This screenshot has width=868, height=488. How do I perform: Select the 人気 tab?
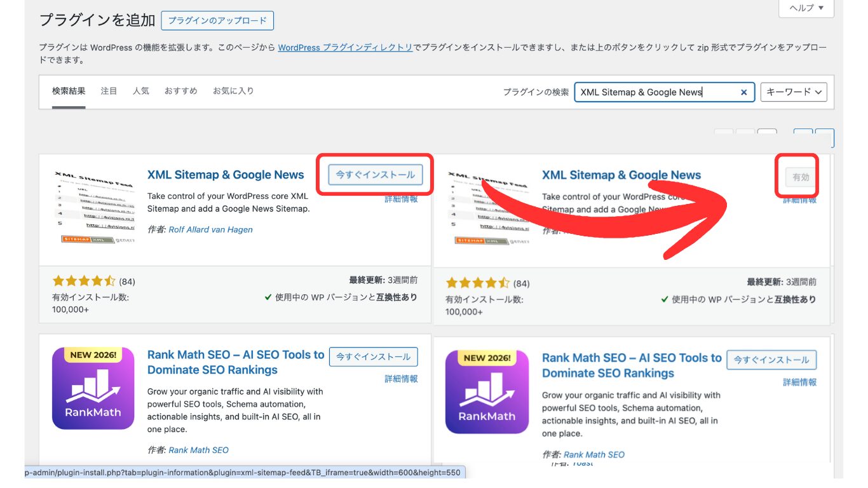tap(141, 91)
